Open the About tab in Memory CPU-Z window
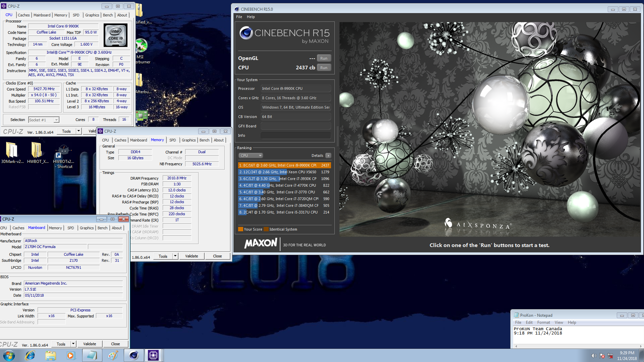644x362 pixels. tap(219, 140)
